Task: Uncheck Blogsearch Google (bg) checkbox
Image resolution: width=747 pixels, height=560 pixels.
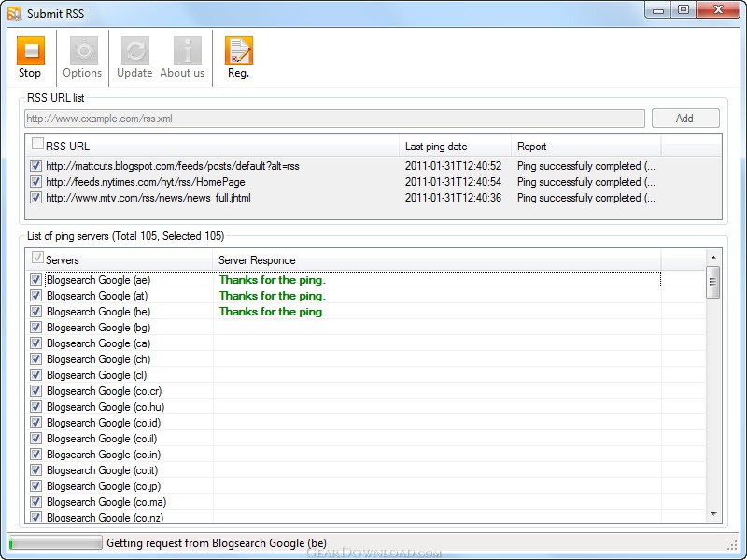Action: click(35, 328)
